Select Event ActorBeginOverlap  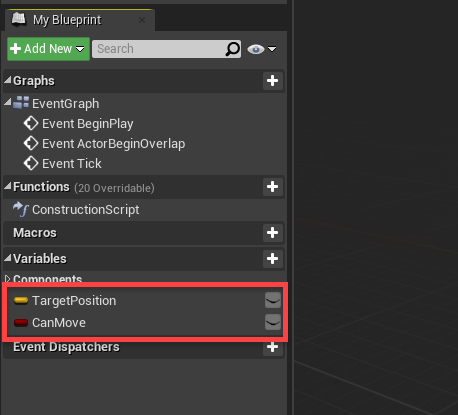[113, 144]
